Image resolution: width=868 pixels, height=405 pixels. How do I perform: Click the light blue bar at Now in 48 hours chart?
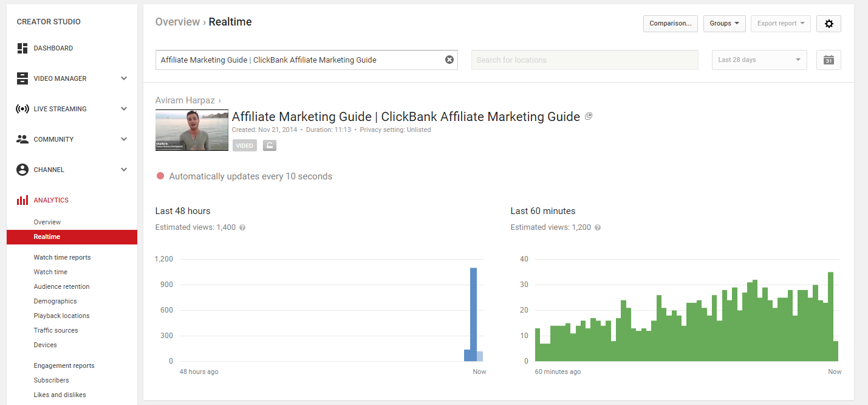point(480,356)
